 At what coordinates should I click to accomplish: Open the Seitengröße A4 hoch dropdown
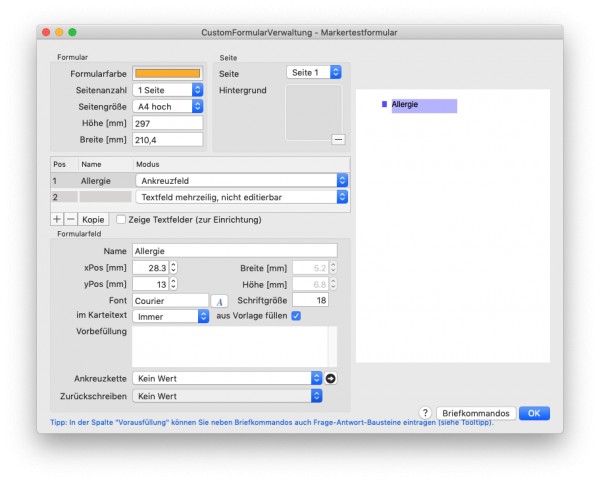[x=168, y=106]
